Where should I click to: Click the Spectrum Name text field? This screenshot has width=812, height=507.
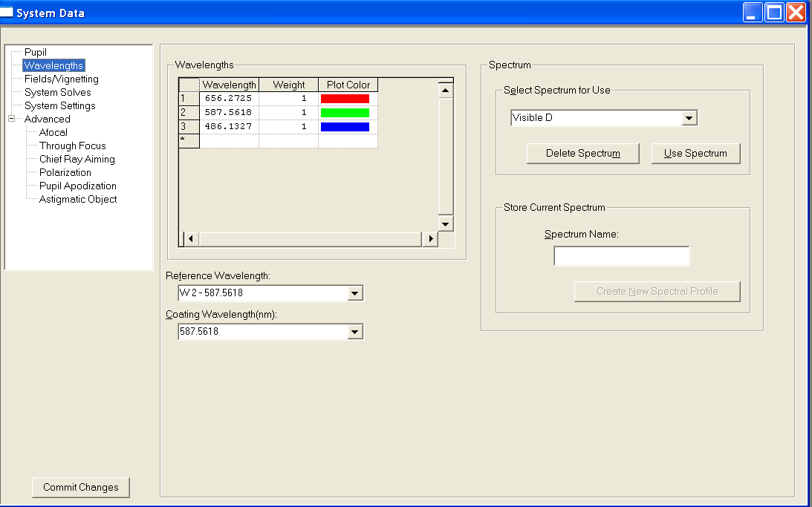point(621,256)
